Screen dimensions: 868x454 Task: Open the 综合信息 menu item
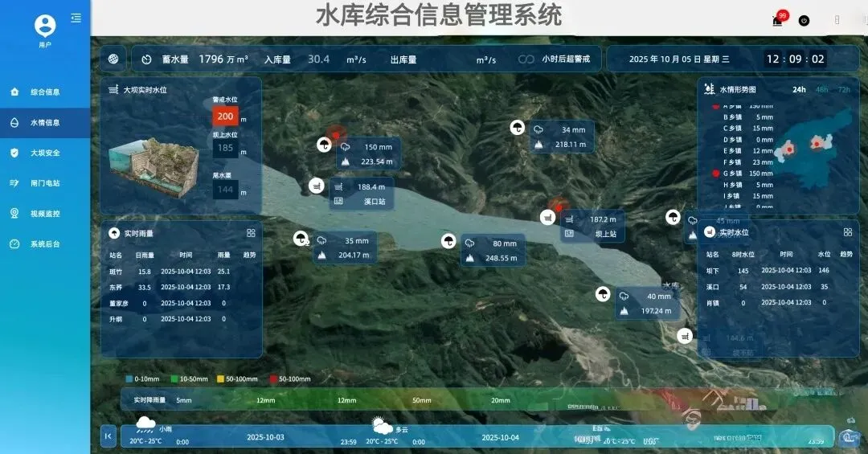pyautogui.click(x=45, y=92)
